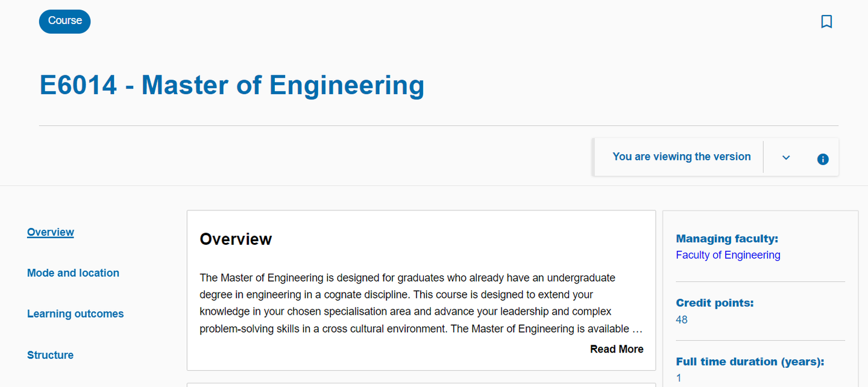Click the Overview card heading
Image resolution: width=868 pixels, height=387 pixels.
[x=236, y=239]
